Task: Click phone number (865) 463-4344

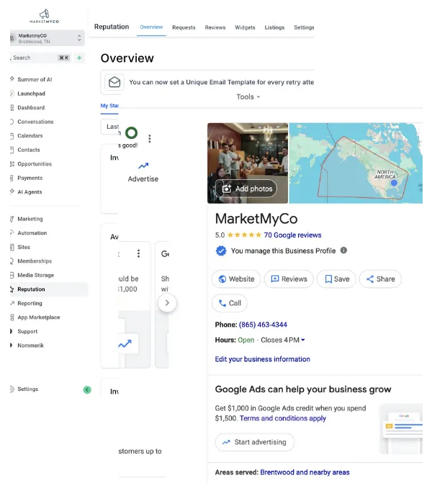Action: (263, 325)
